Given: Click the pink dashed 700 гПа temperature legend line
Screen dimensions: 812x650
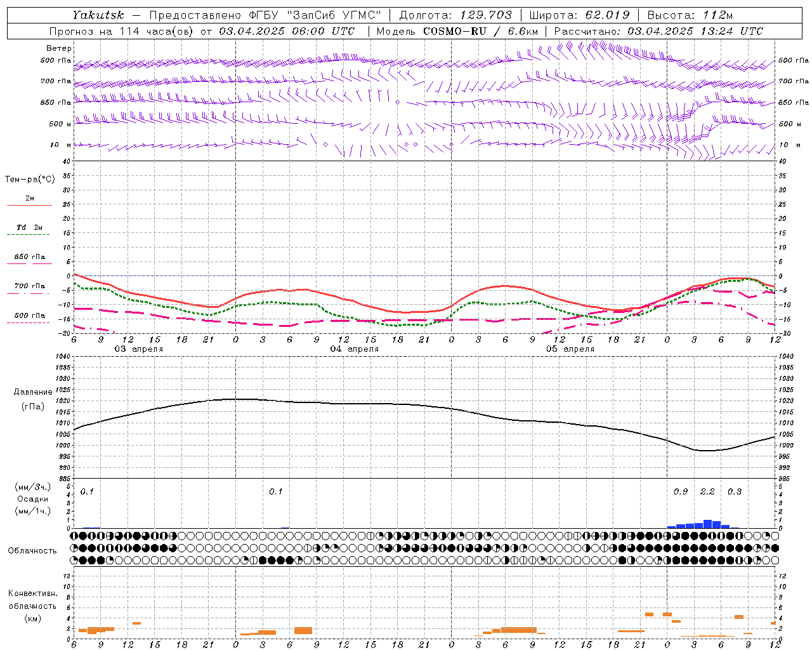Looking at the screenshot, I should pos(28,293).
